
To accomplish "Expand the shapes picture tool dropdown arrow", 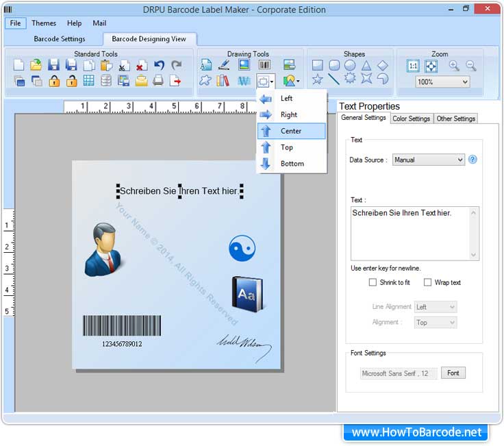I will click(298, 81).
